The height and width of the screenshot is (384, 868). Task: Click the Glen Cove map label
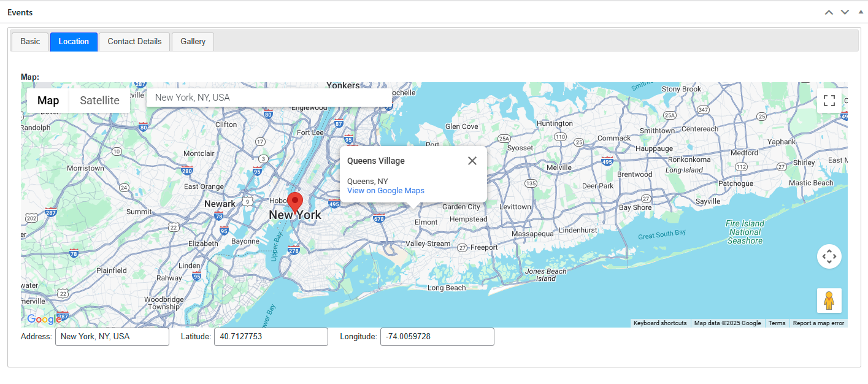(x=461, y=126)
